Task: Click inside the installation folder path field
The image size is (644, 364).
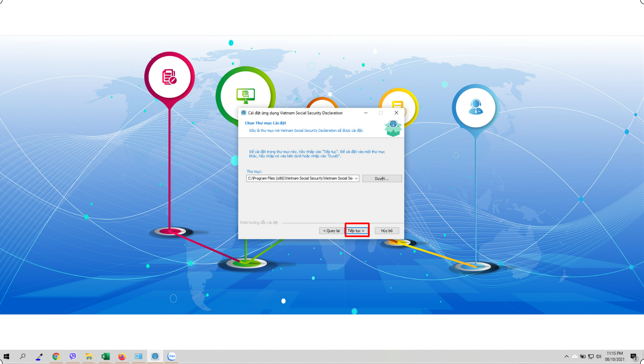Action: (x=300, y=178)
